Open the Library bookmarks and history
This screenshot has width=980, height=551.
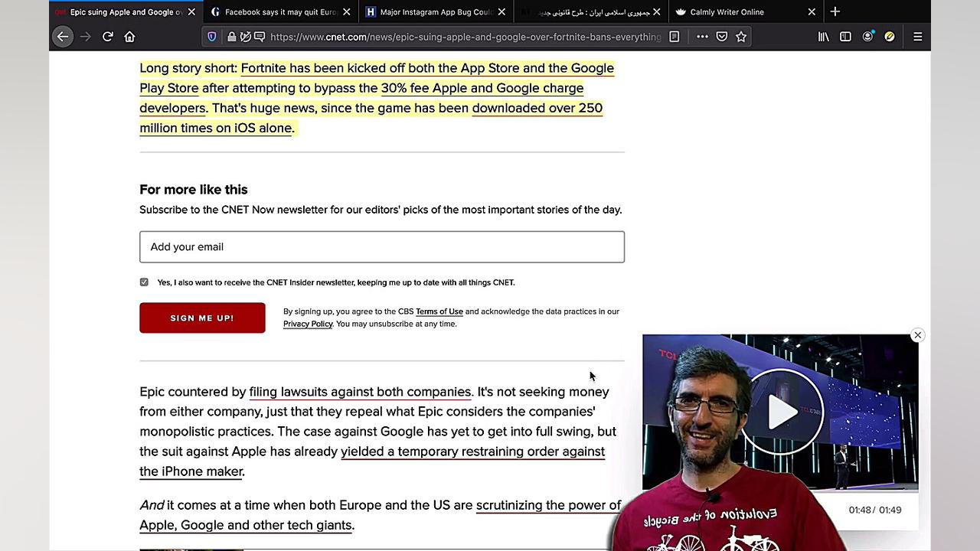pos(824,37)
